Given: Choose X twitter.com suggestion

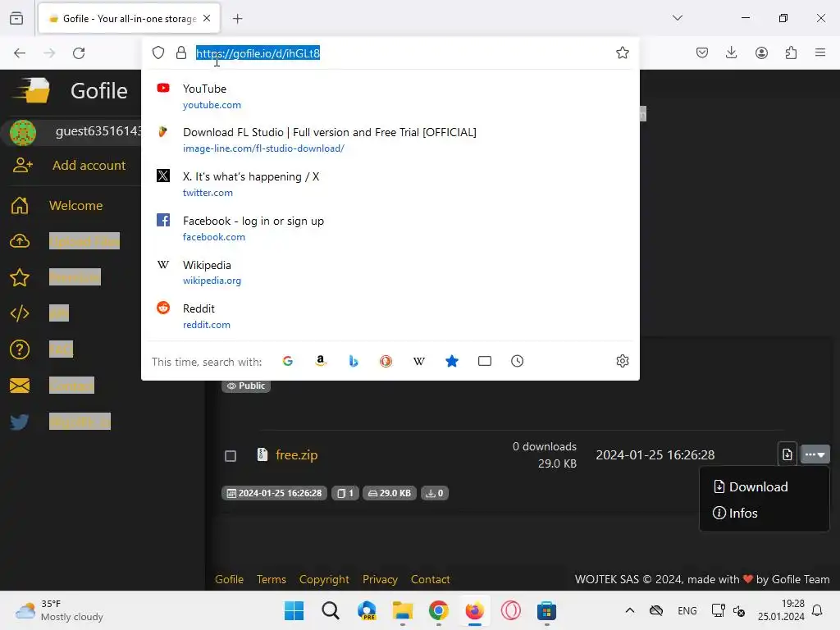Looking at the screenshot, I should (390, 185).
